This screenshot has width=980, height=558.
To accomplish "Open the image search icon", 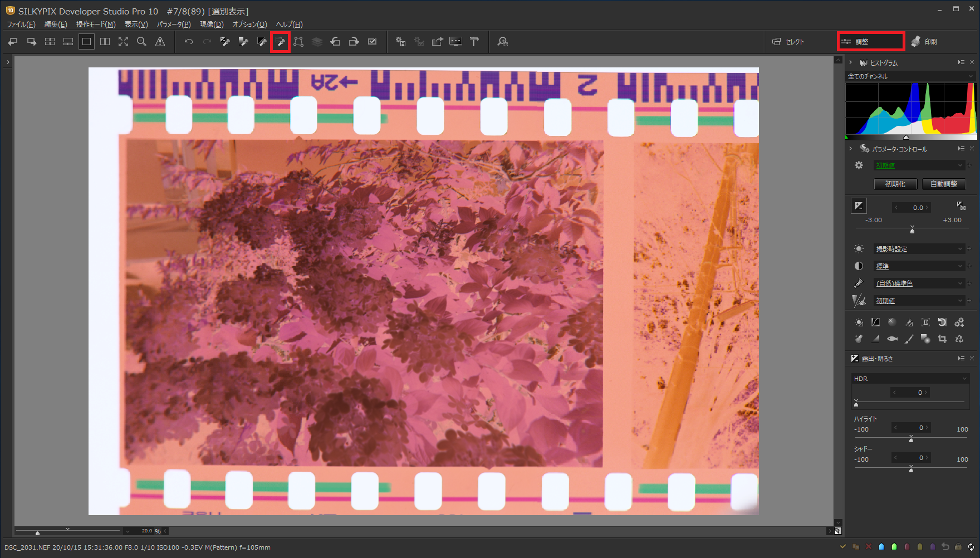I will 503,42.
